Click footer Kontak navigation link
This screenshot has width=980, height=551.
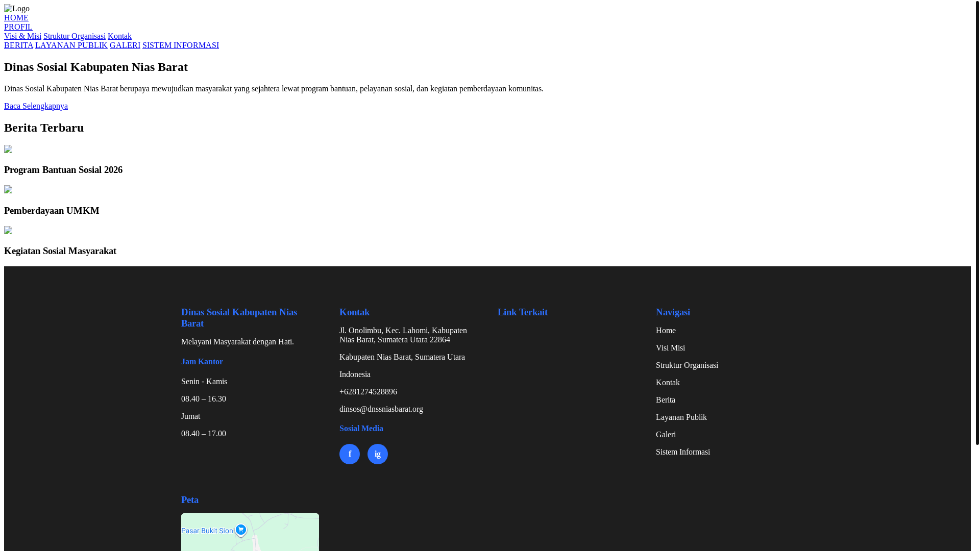click(x=668, y=383)
